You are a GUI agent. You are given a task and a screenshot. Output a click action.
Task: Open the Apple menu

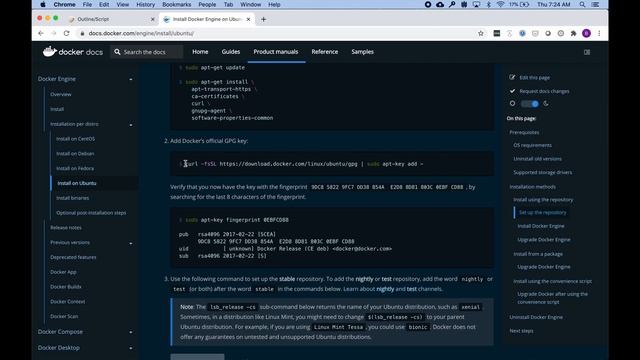click(x=43, y=4)
